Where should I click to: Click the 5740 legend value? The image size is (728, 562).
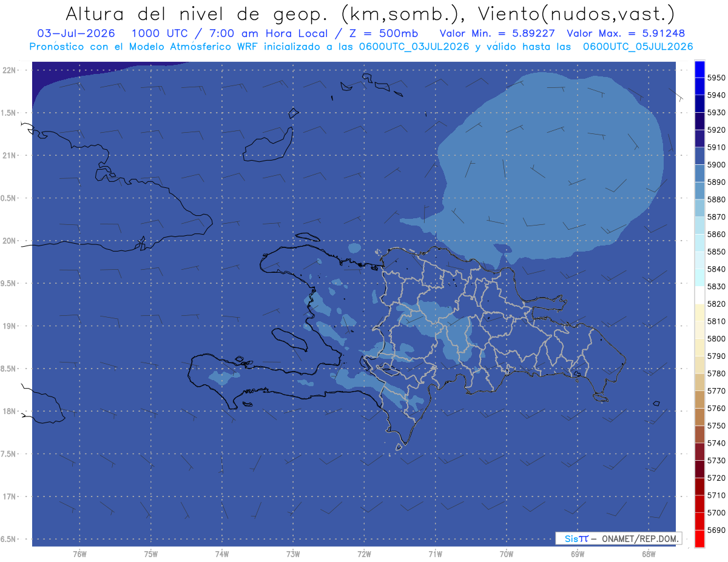(x=716, y=443)
